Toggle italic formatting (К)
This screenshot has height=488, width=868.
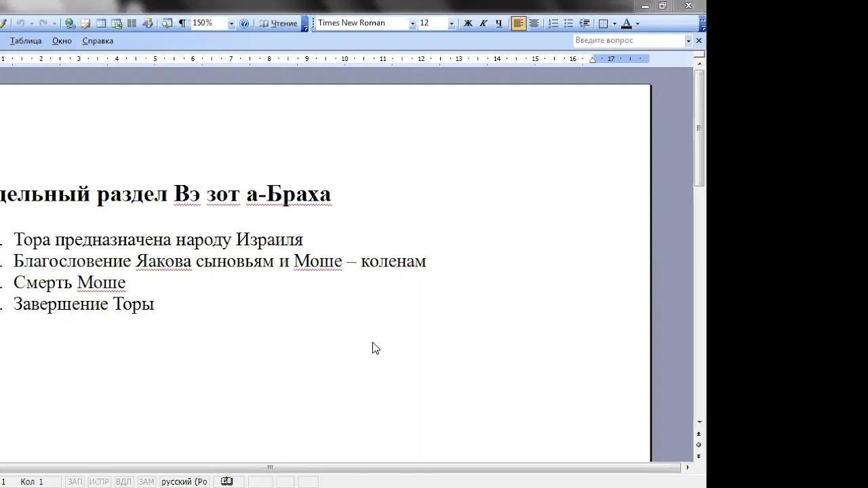[x=484, y=23]
